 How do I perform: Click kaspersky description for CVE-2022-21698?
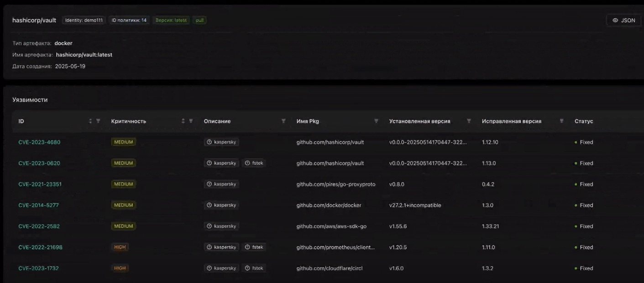tap(221, 247)
